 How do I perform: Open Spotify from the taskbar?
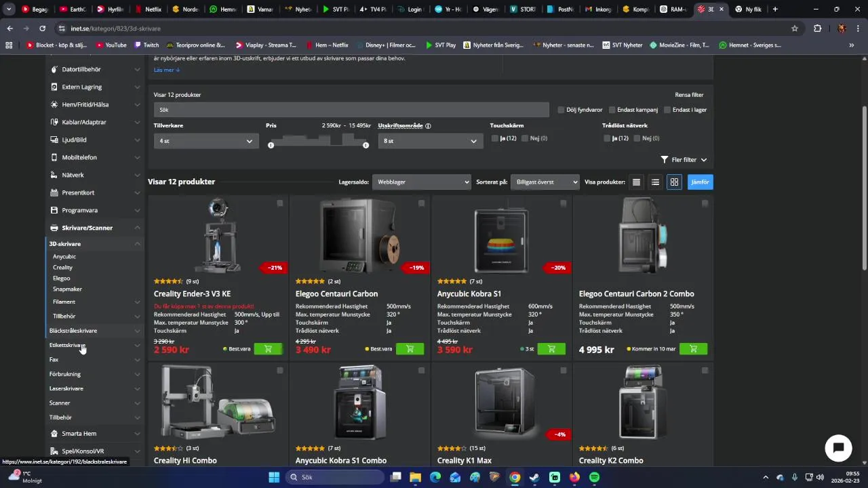pos(595,477)
